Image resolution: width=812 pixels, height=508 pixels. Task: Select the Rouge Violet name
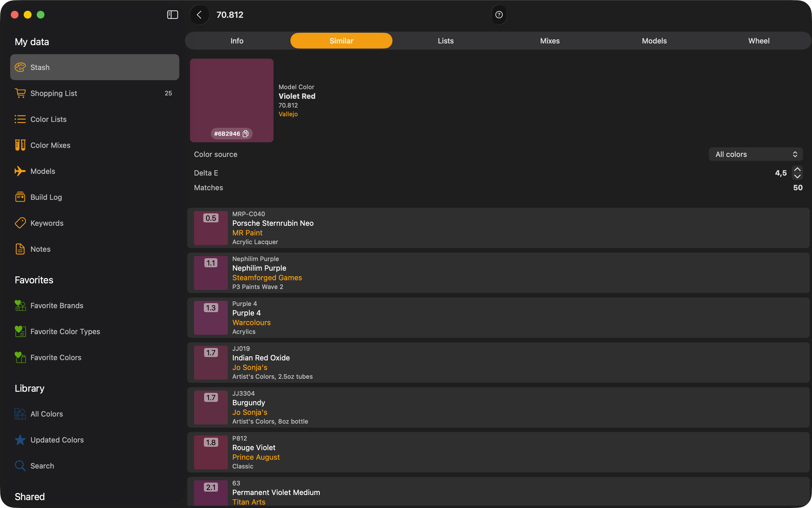pyautogui.click(x=254, y=448)
